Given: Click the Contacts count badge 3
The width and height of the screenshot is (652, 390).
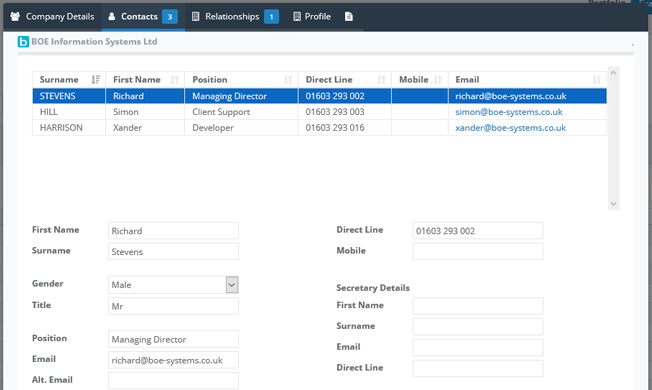Looking at the screenshot, I should [170, 17].
